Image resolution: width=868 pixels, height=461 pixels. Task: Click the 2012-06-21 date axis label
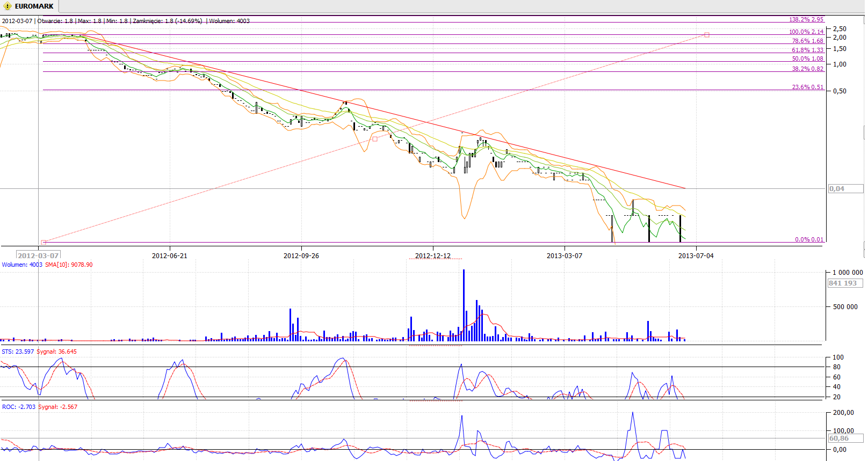click(x=170, y=255)
